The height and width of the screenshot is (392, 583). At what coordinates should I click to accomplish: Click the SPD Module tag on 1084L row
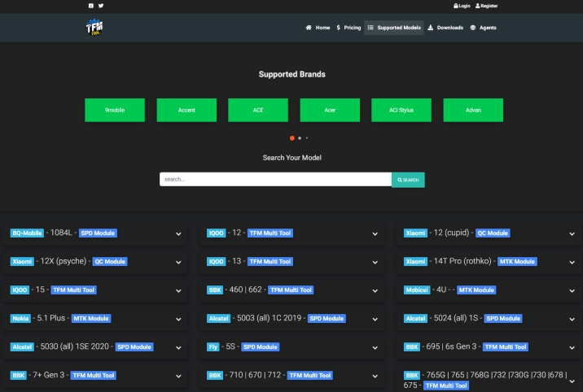coord(98,233)
